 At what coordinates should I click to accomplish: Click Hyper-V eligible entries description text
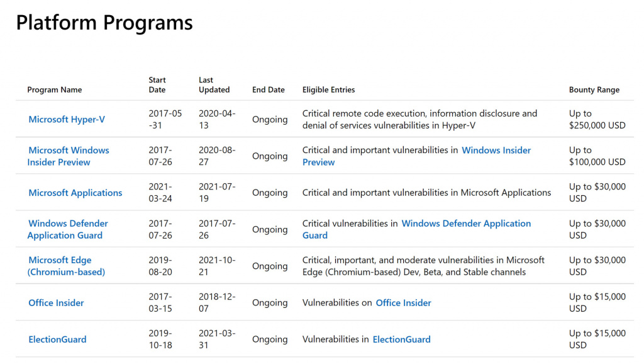(x=419, y=119)
